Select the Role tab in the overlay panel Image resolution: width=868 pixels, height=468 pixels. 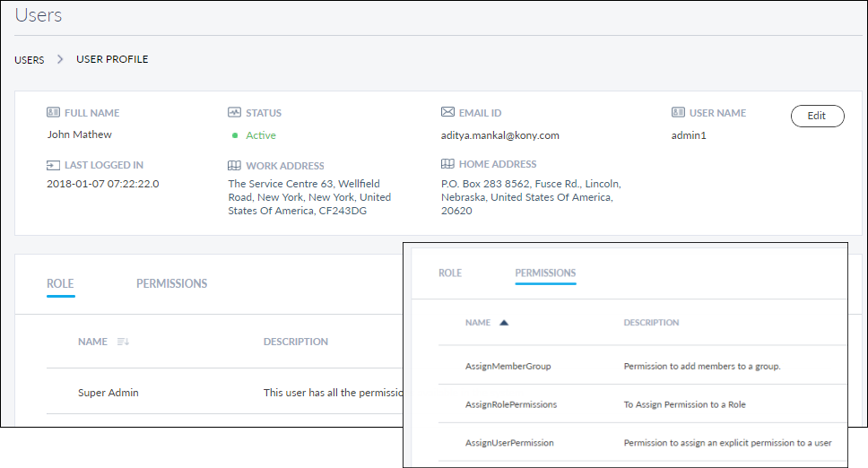[450, 273]
